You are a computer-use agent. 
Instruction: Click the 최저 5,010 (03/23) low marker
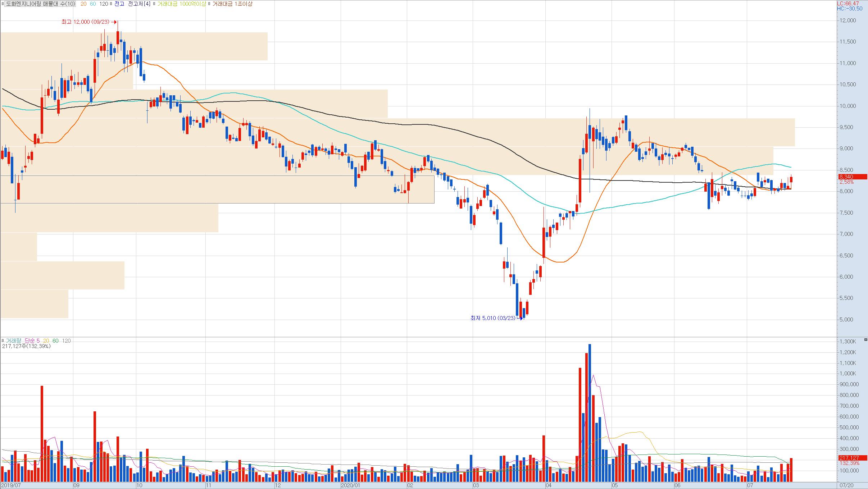(493, 318)
